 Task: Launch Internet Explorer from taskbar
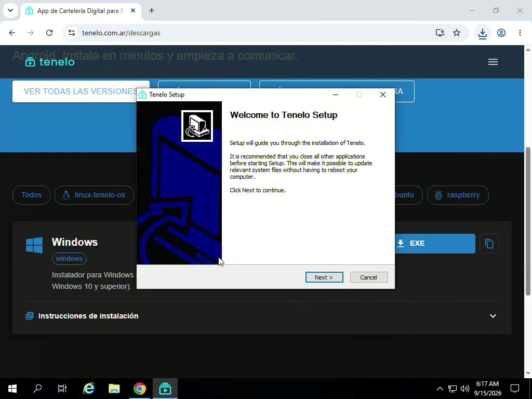tap(88, 389)
